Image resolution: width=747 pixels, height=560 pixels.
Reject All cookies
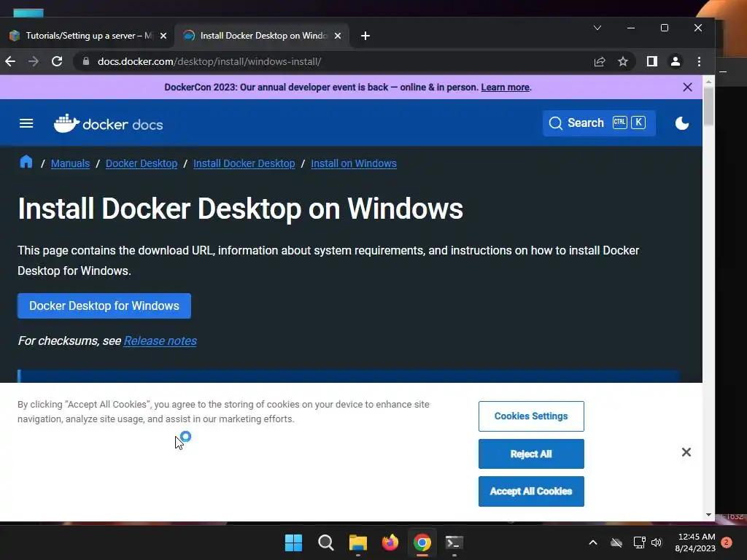[x=531, y=454]
